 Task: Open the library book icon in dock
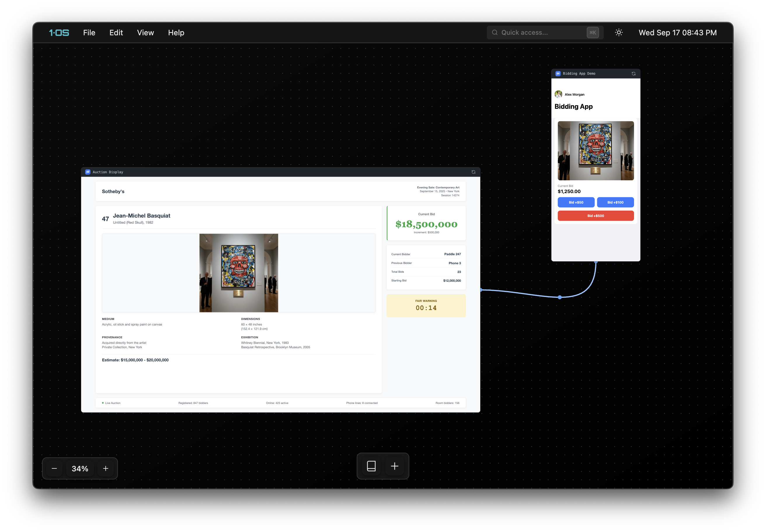click(371, 466)
